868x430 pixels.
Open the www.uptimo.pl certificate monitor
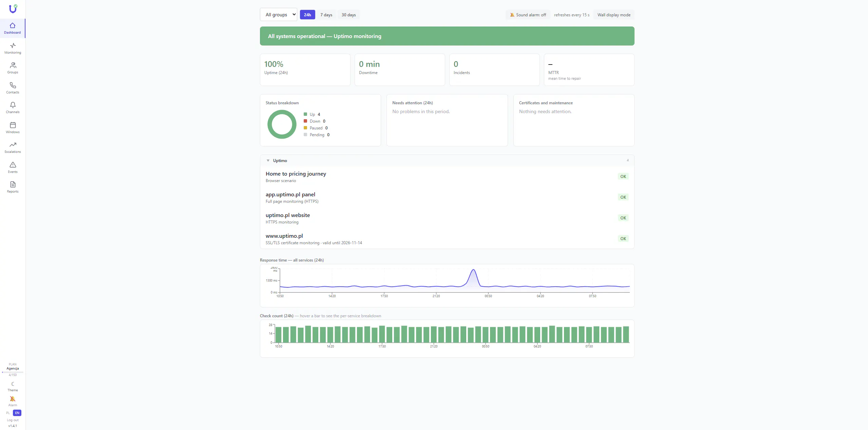coord(447,239)
